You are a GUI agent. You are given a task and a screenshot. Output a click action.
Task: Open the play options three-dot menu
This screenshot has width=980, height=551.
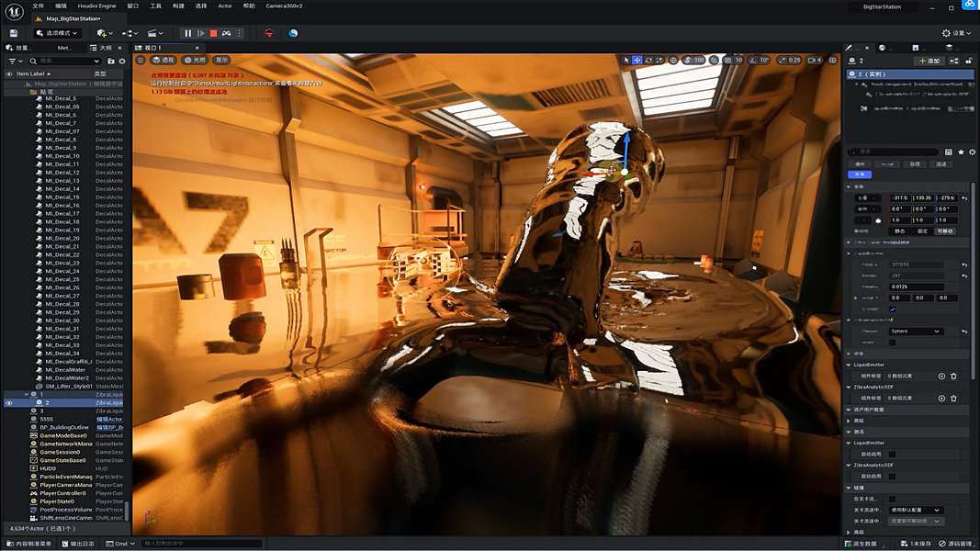click(x=240, y=33)
